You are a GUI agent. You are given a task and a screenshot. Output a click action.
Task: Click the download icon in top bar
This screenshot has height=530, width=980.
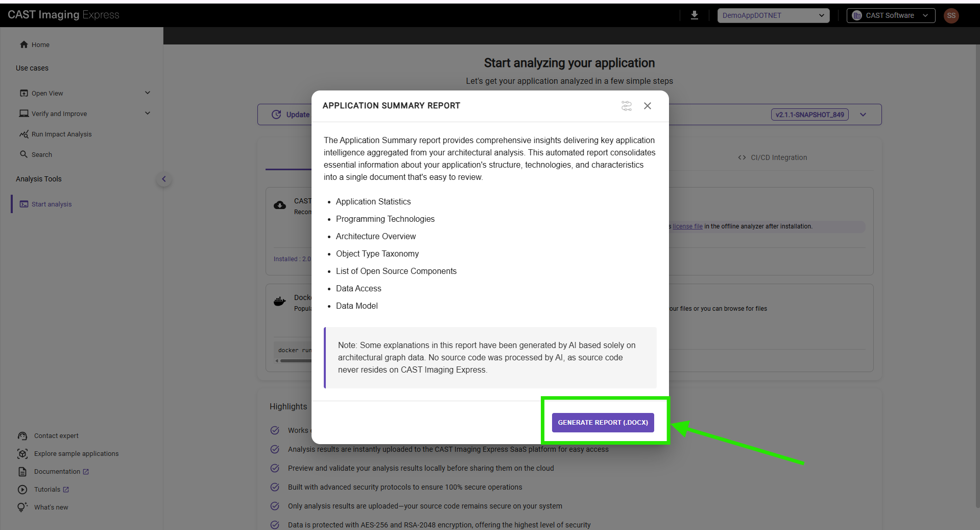click(x=694, y=15)
